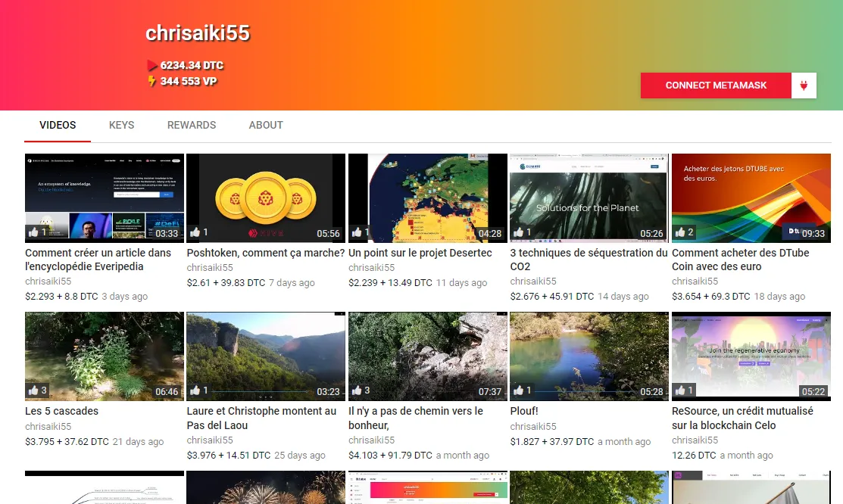This screenshot has height=504, width=843.
Task: Click the 6234.34 DTC balance text
Action: [192, 66]
